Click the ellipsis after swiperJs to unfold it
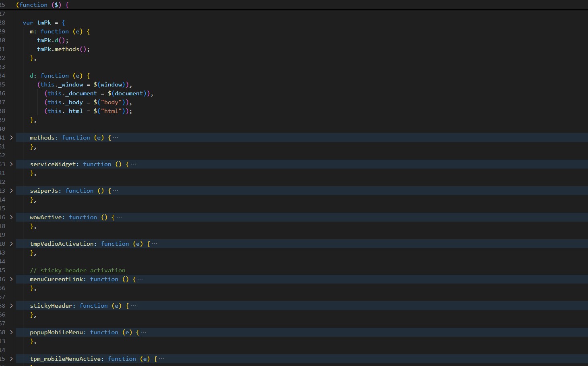The image size is (588, 366). coord(116,191)
